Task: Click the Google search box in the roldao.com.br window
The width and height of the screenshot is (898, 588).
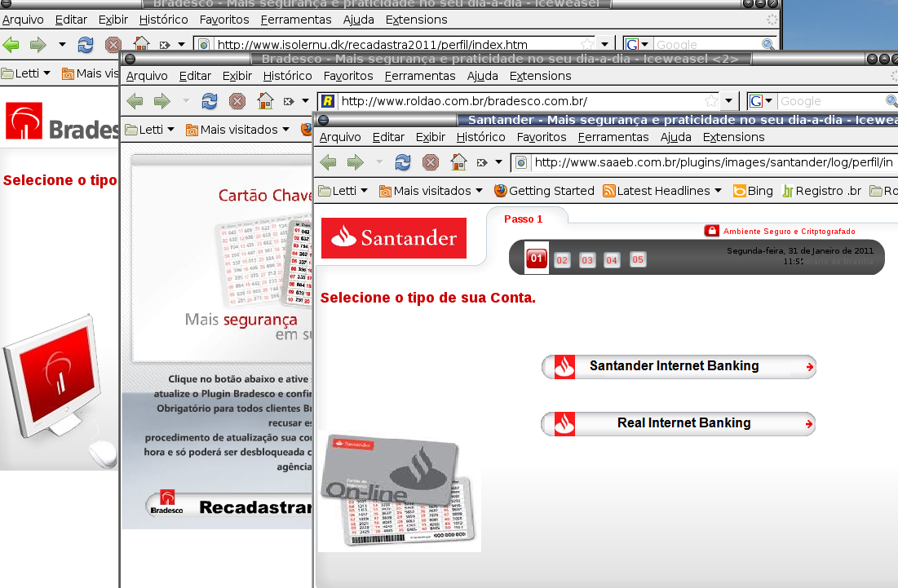Action: pos(830,101)
